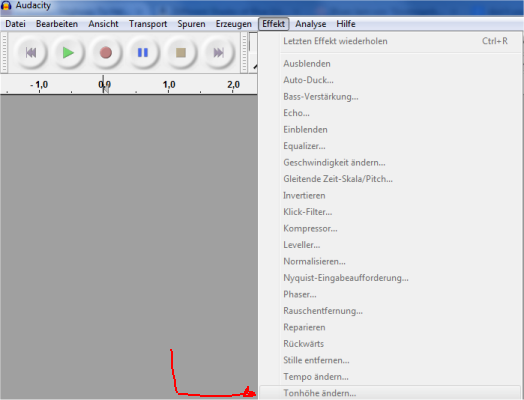Start playback with the green Play button
524x400 pixels.
(68, 53)
